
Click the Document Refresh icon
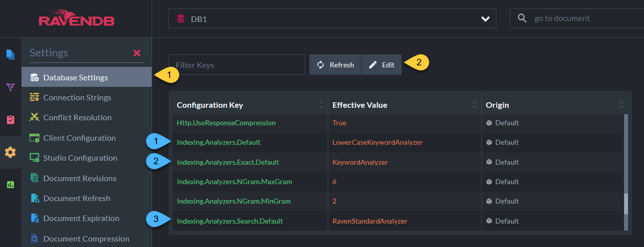pyautogui.click(x=34, y=198)
